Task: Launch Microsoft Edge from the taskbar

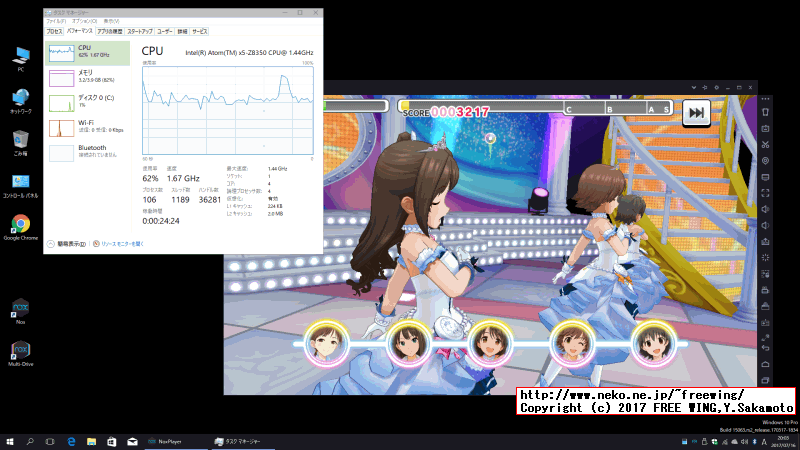Action: click(x=71, y=442)
